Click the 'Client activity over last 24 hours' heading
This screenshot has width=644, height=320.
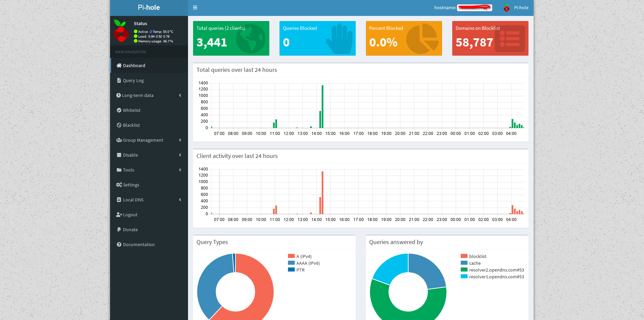tap(237, 156)
